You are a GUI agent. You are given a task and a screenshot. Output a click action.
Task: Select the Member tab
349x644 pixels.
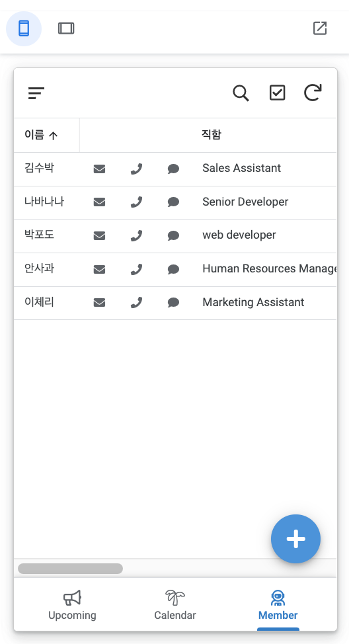pos(278,606)
